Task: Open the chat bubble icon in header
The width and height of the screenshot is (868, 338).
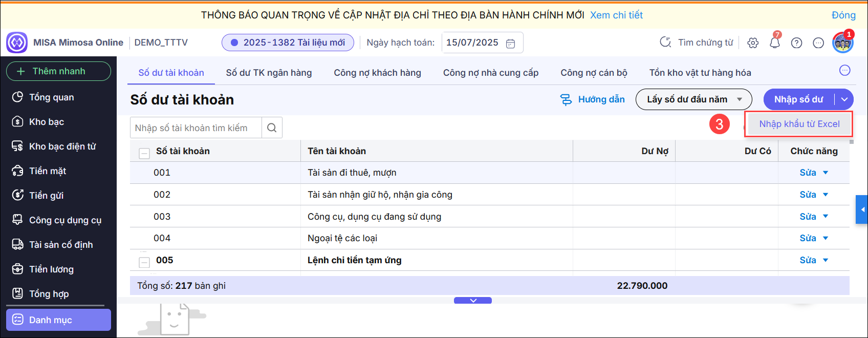Action: 818,43
